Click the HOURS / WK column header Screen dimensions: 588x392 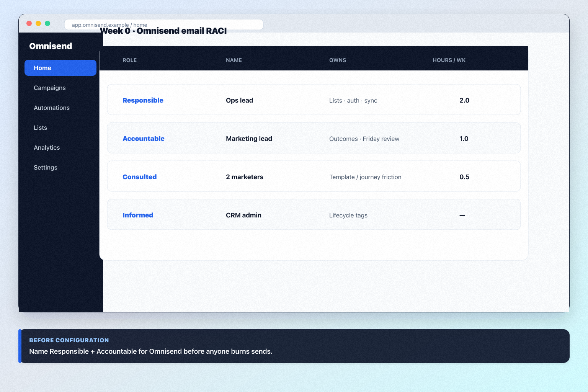(x=449, y=60)
